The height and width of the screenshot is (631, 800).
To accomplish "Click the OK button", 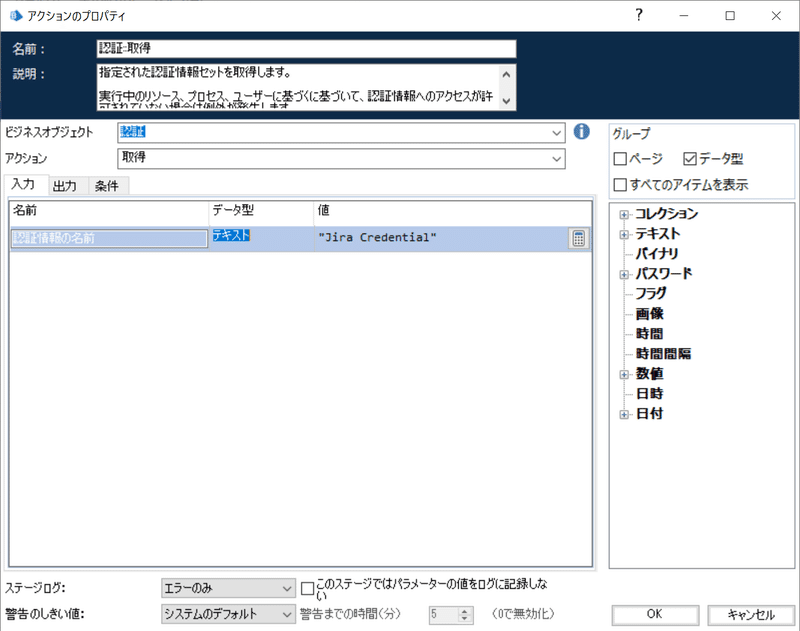I will click(655, 614).
